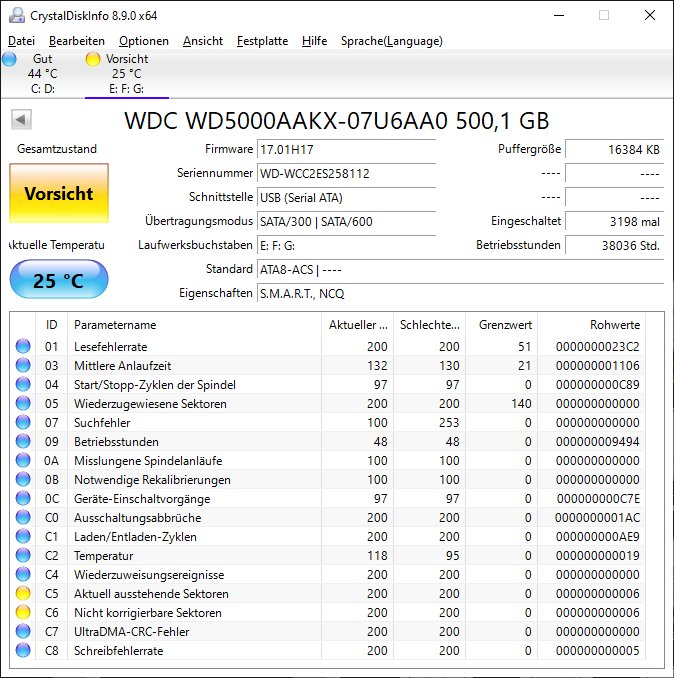Open the Festplatte menu
The image size is (674, 678).
(262, 41)
